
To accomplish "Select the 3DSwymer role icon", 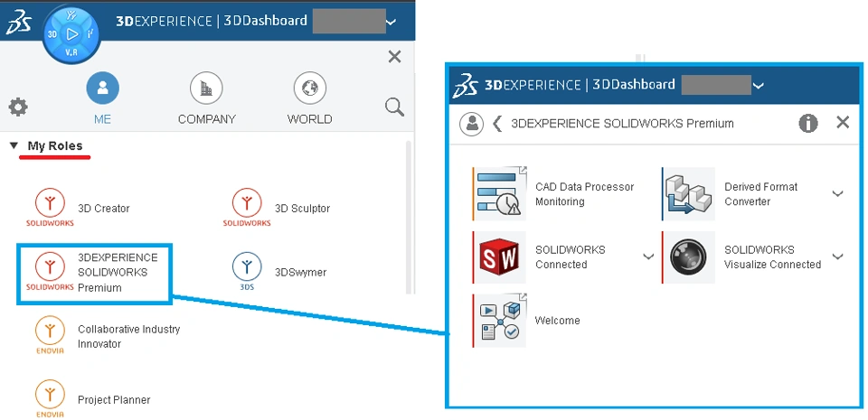I will (x=247, y=272).
